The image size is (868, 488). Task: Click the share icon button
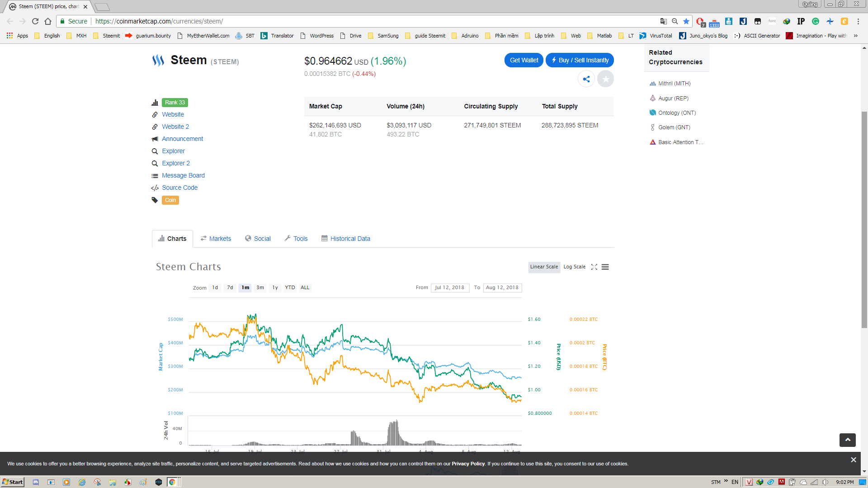pos(586,79)
